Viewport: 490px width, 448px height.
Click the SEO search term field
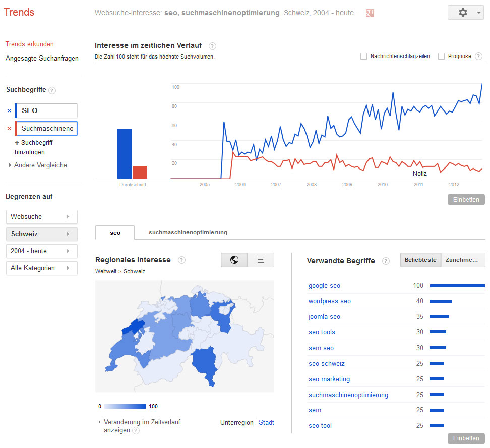click(x=46, y=111)
